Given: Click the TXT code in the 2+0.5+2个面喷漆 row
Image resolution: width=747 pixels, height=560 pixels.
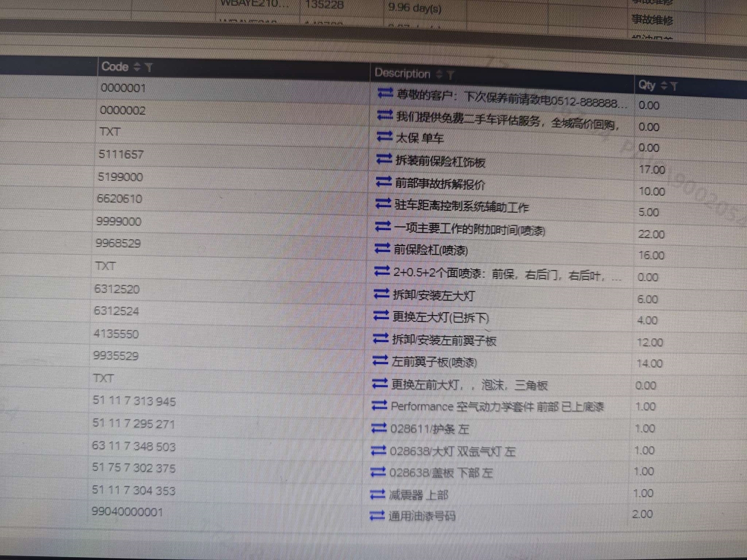Looking at the screenshot, I should click(x=106, y=266).
